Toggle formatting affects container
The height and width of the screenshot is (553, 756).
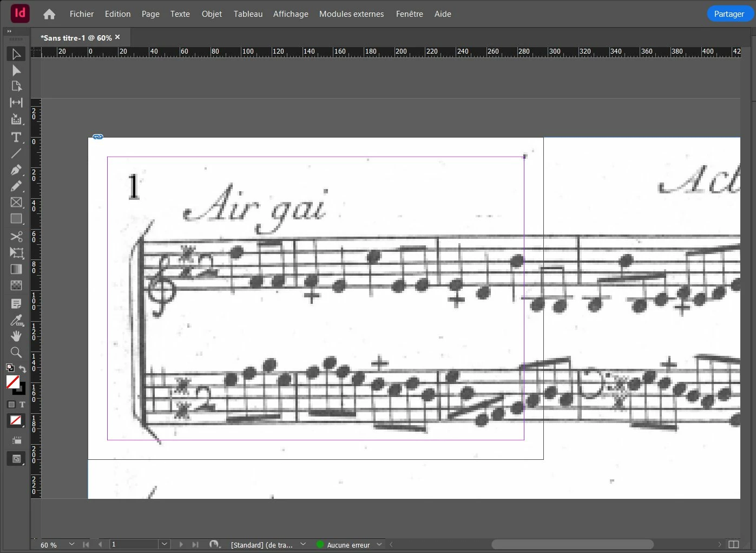point(11,405)
